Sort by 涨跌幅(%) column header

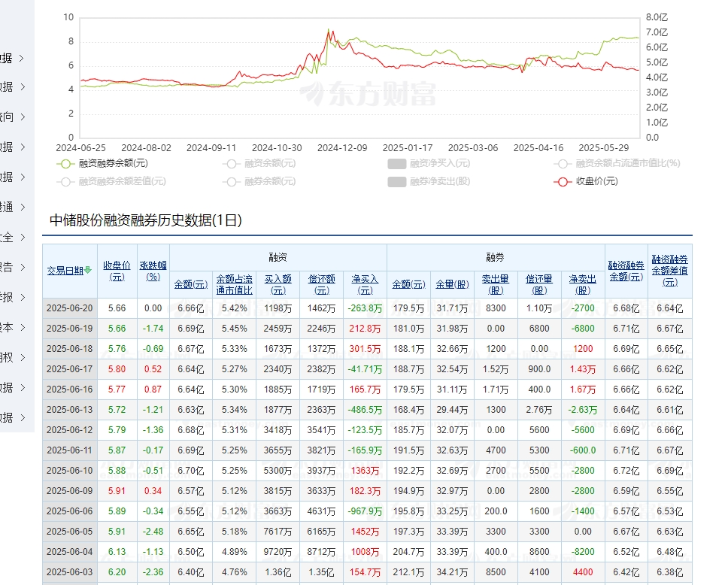click(153, 271)
